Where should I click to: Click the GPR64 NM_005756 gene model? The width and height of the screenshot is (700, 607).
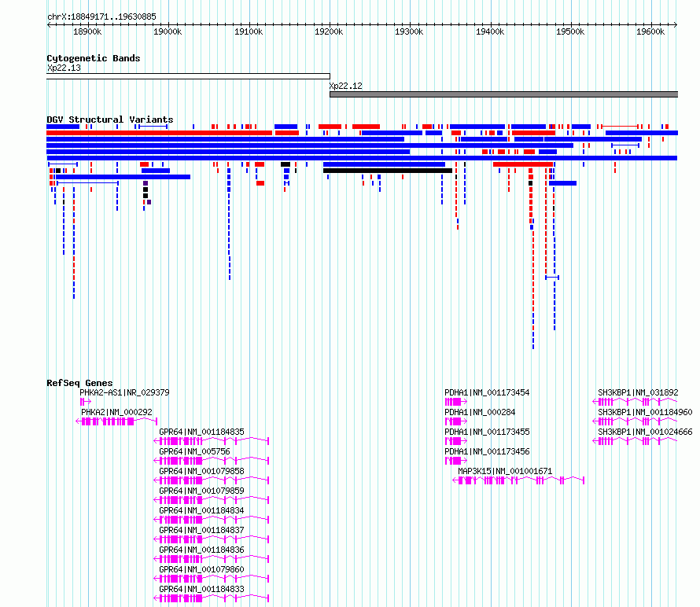211,461
